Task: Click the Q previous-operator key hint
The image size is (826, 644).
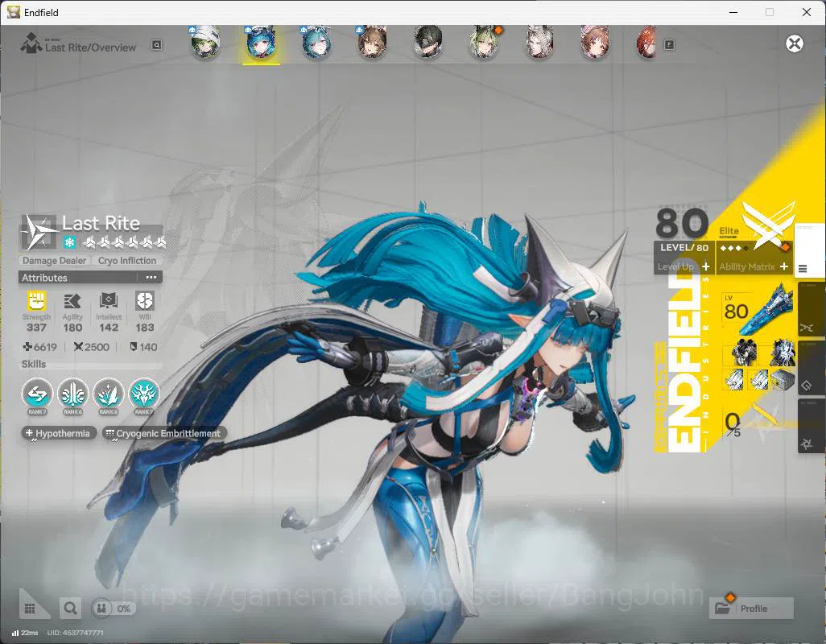Action: (156, 45)
